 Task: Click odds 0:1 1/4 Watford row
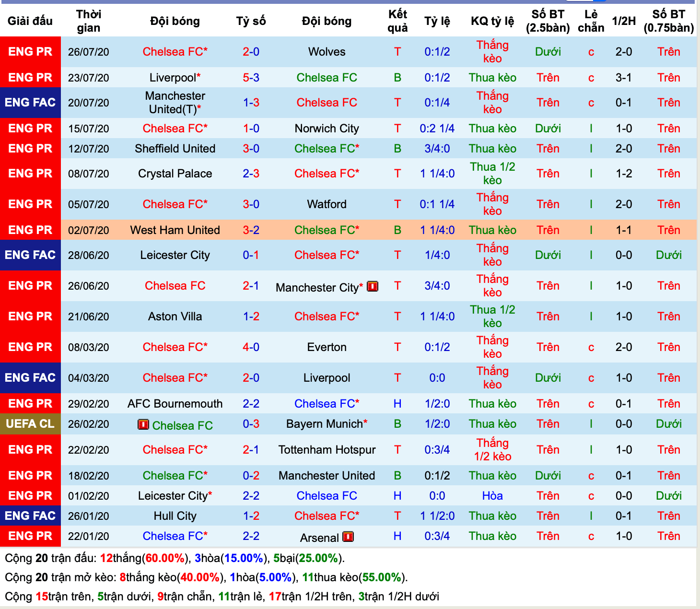437,204
